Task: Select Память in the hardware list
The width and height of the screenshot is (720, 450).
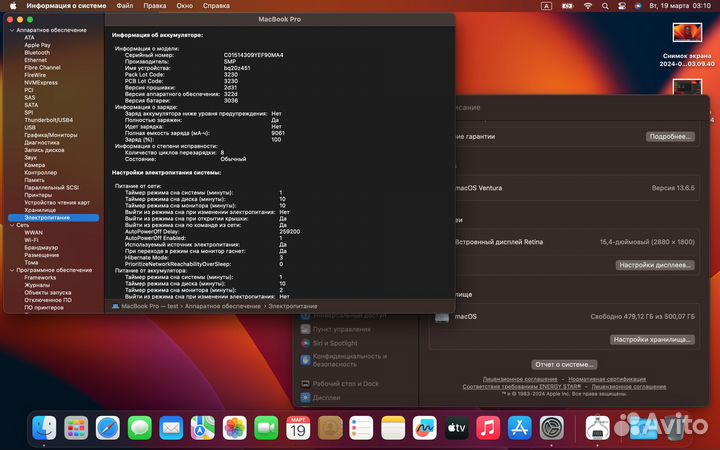Action: coord(34,180)
